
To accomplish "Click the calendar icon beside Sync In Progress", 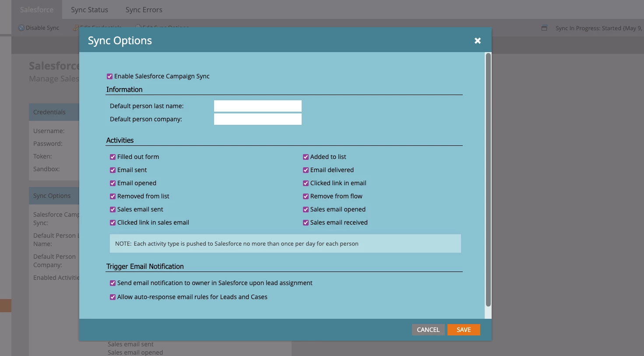I will tap(544, 28).
